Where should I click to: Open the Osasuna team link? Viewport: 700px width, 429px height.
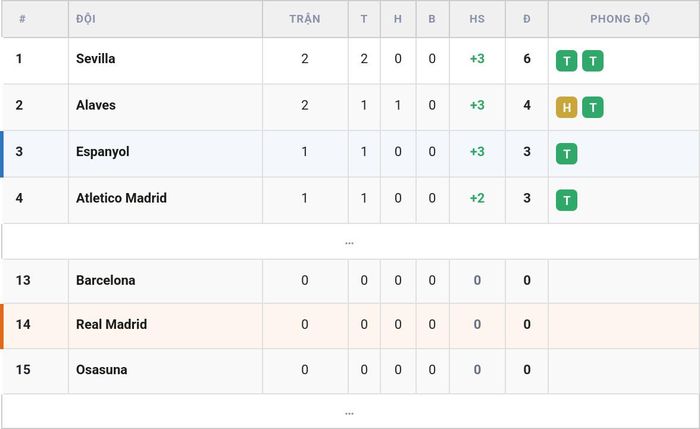pyautogui.click(x=101, y=370)
